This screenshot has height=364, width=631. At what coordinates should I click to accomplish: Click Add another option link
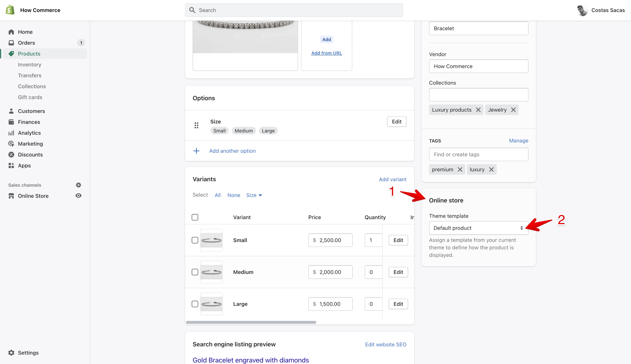(x=232, y=151)
